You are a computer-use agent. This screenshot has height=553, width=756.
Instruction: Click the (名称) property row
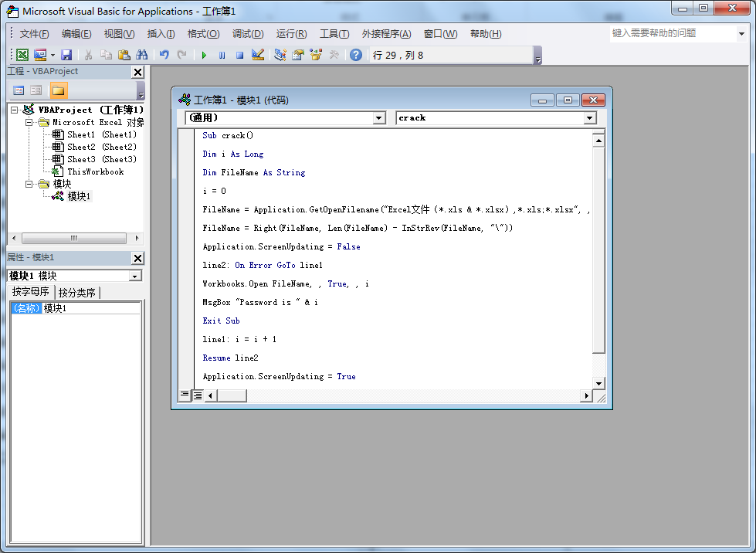(x=76, y=309)
